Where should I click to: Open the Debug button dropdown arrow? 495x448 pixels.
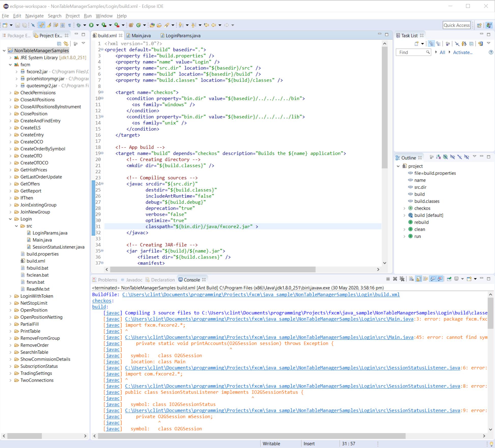pos(85,25)
